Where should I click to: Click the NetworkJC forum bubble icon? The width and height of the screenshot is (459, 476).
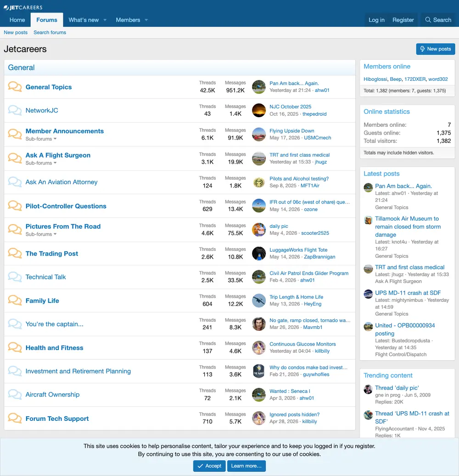pos(15,110)
